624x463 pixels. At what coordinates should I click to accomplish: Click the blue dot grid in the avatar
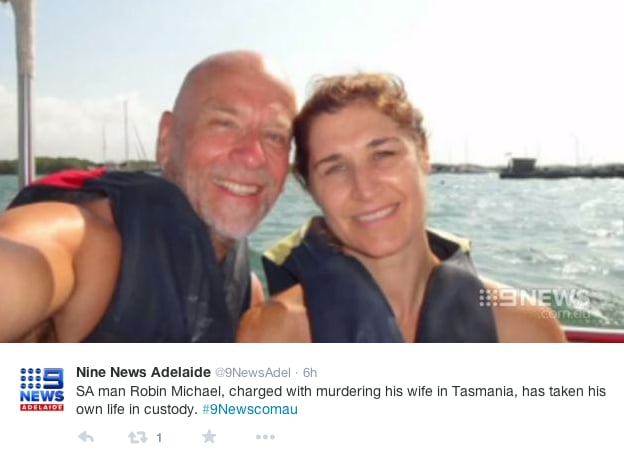pyautogui.click(x=31, y=378)
